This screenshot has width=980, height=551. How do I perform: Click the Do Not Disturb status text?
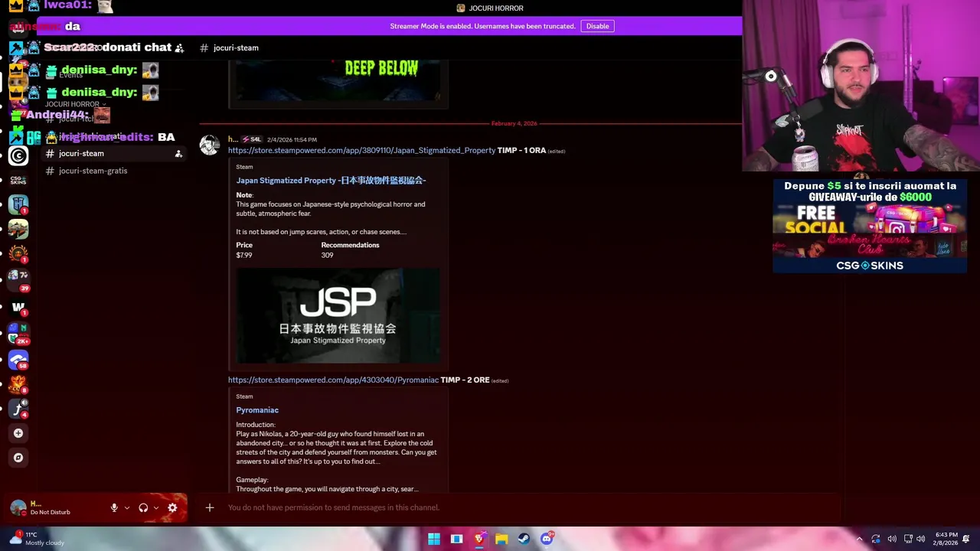(x=50, y=512)
